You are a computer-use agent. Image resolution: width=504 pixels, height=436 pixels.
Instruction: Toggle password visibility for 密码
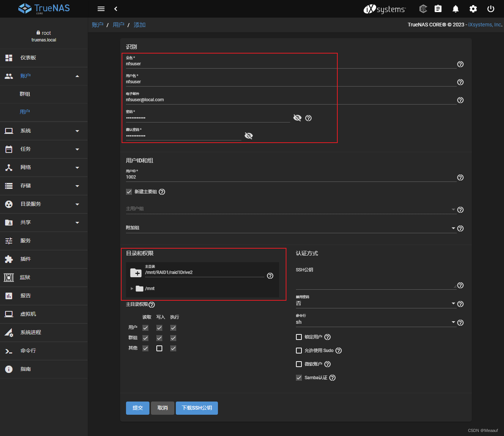click(x=297, y=118)
